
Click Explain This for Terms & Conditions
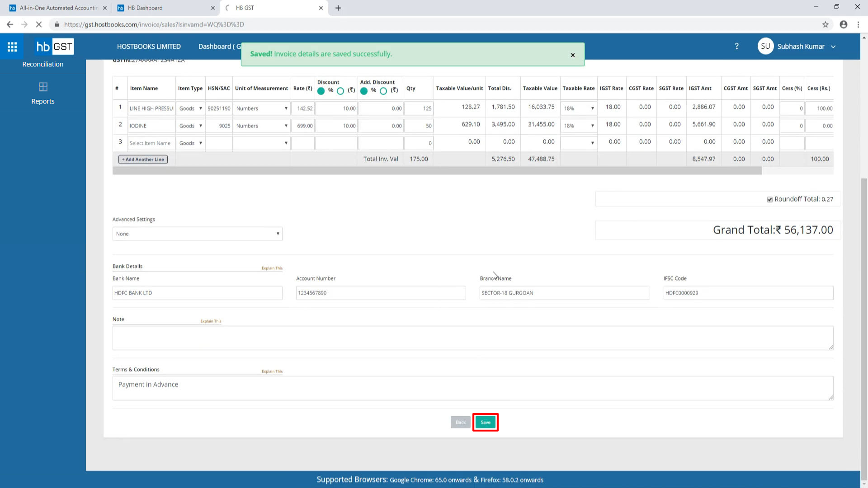pos(272,371)
